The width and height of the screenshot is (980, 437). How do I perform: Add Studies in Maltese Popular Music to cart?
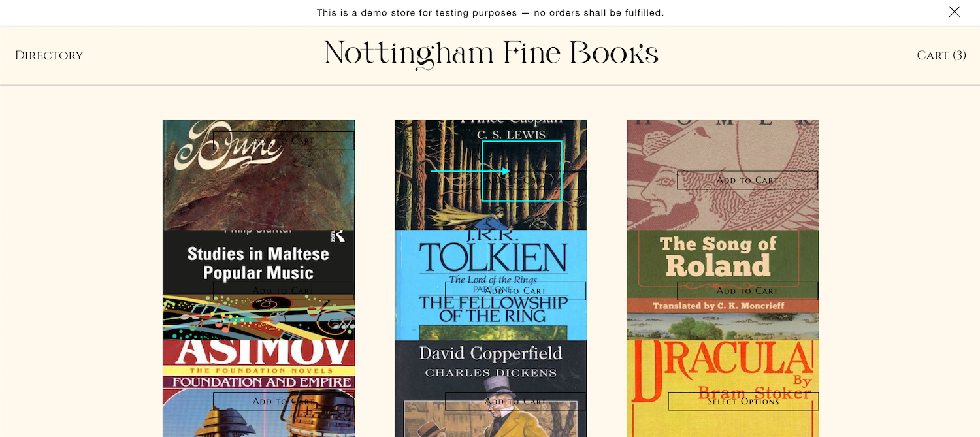click(284, 291)
